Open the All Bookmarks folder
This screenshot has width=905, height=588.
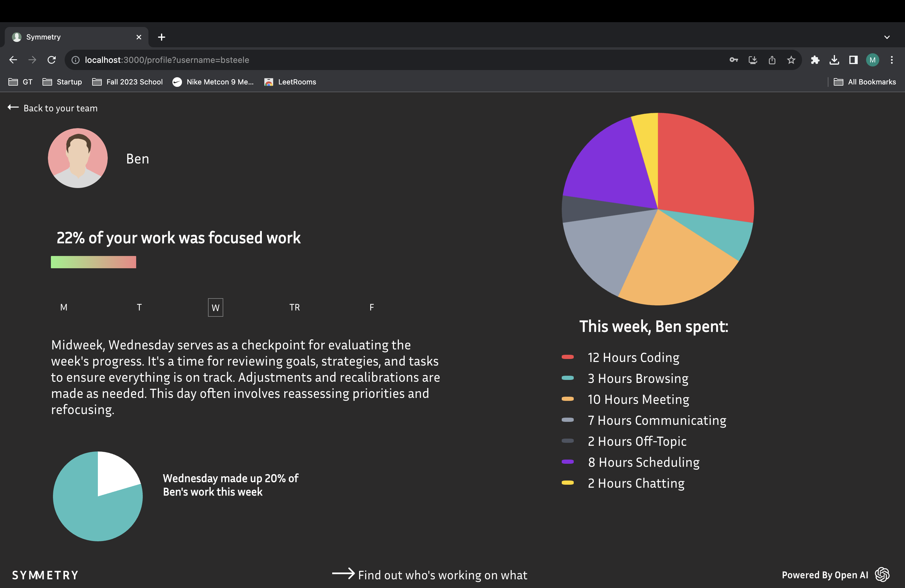(864, 82)
